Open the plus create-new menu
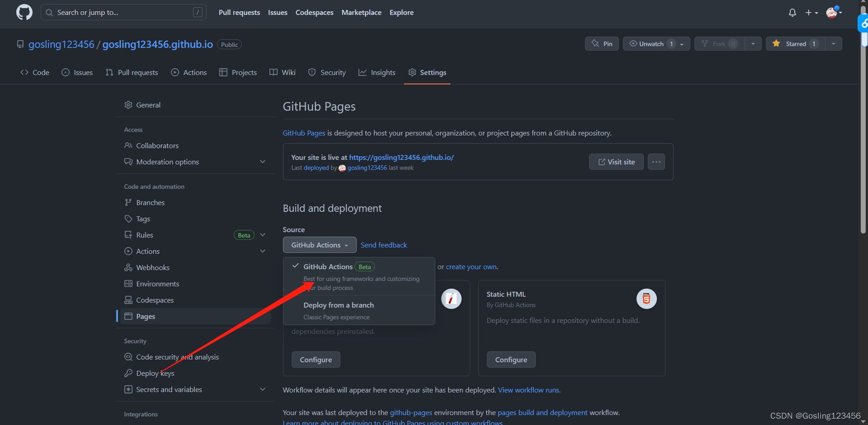 coord(811,13)
